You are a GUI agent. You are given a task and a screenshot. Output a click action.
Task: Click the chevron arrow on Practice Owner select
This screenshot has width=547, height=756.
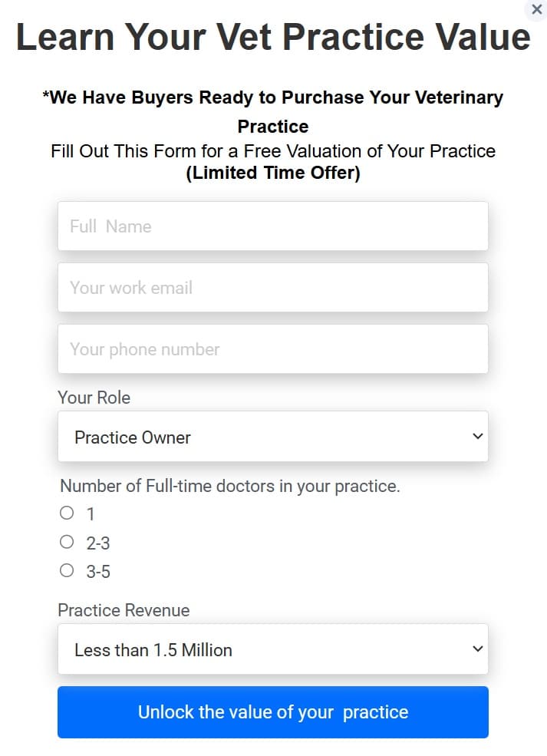coord(477,437)
